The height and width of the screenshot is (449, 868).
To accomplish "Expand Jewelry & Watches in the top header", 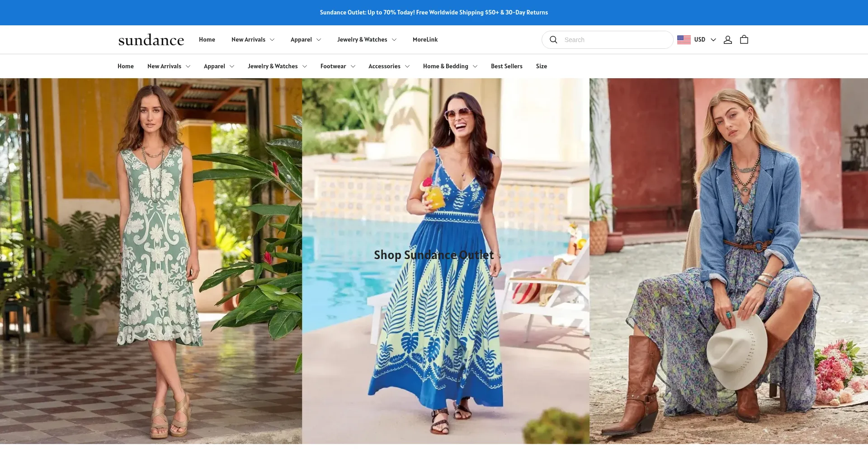I will point(367,40).
